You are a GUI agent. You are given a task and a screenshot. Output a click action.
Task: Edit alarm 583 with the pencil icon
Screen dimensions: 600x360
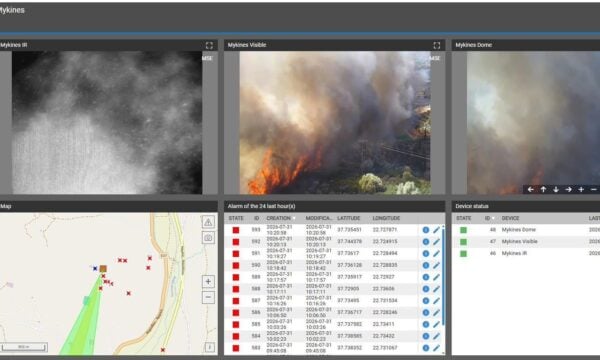[436, 348]
